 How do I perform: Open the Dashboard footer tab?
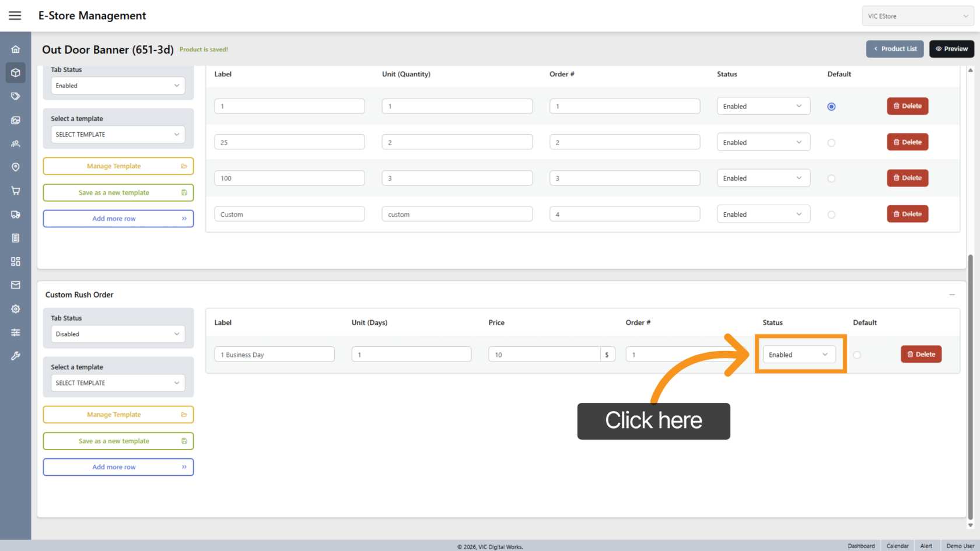point(861,546)
